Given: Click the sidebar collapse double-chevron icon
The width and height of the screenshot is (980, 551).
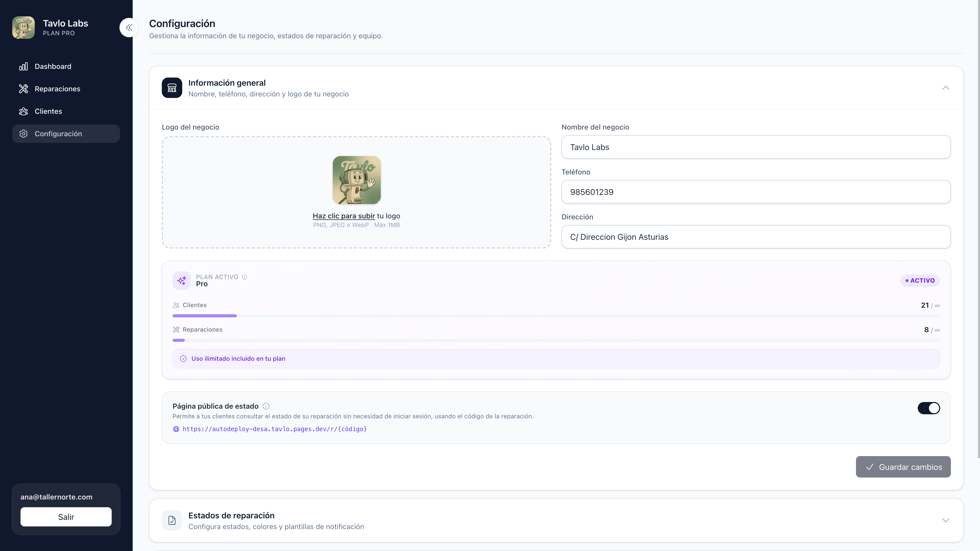Looking at the screenshot, I should [x=129, y=27].
